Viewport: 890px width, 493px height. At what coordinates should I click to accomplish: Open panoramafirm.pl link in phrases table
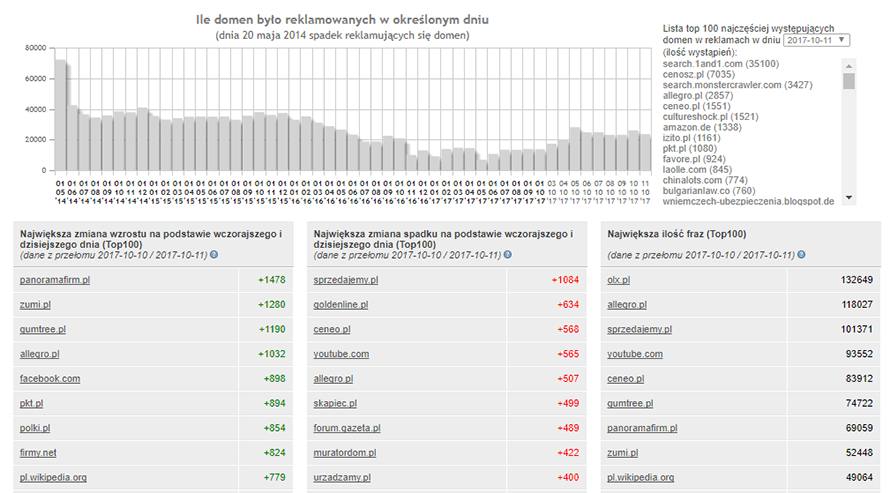click(642, 428)
